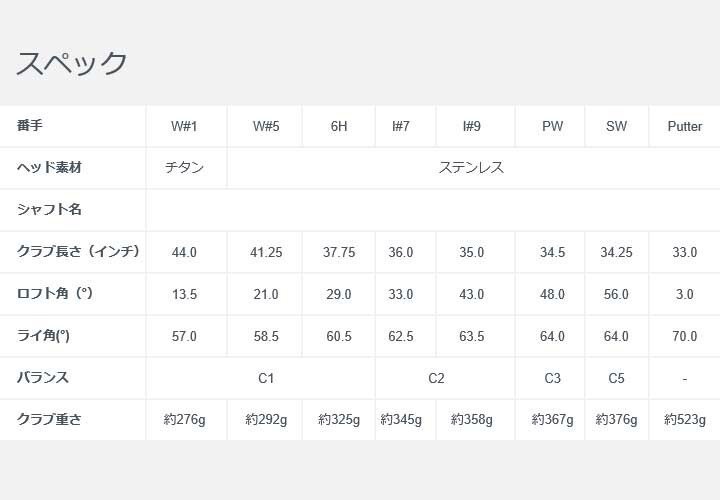720x500 pixels.
Task: Click the Putter column header
Action: (684, 127)
